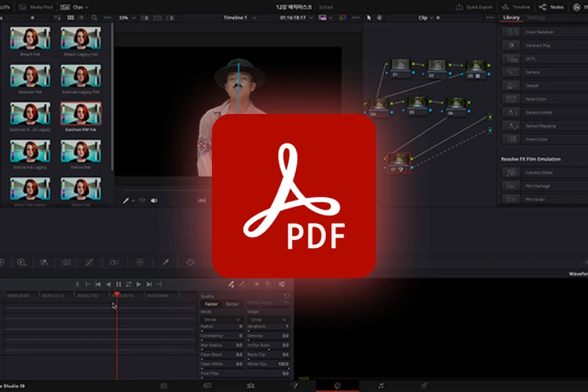Click the play reverse button in transport
The height and width of the screenshot is (392, 588).
(x=108, y=284)
